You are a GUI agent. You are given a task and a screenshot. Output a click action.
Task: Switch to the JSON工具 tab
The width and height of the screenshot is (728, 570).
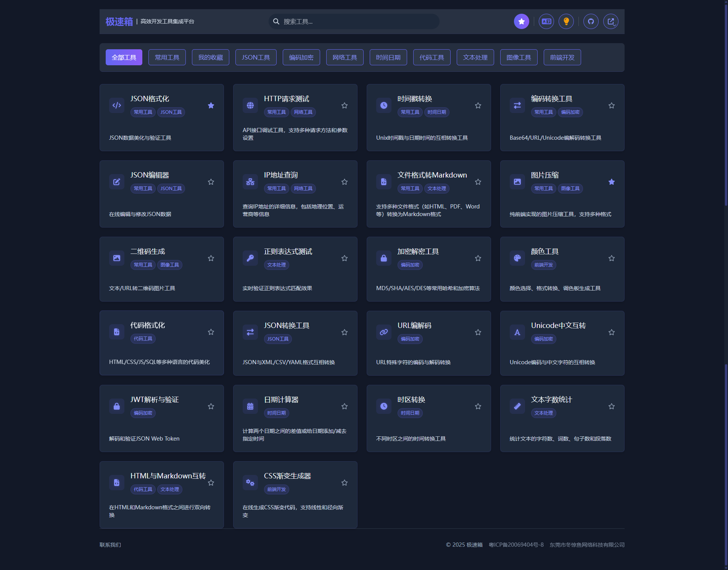tap(256, 57)
